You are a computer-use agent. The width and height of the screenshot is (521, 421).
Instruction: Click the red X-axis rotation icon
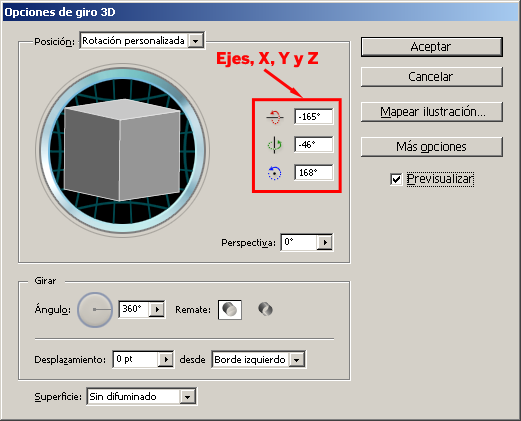275,117
